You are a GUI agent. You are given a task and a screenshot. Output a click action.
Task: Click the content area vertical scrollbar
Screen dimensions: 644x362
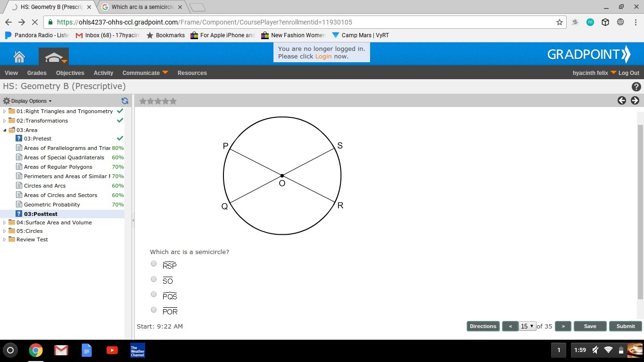coord(640,212)
